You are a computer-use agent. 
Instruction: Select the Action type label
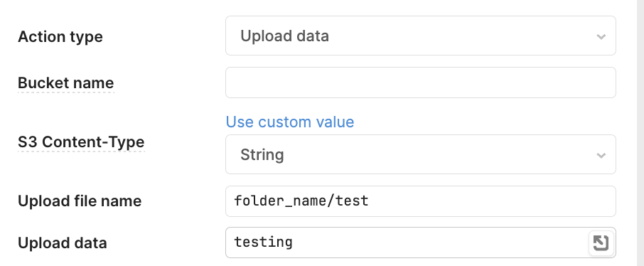(60, 36)
